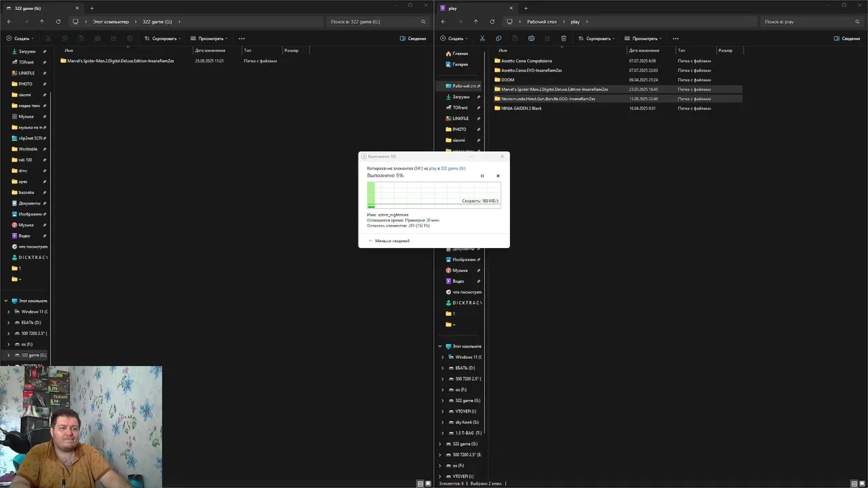Open Просмотреть dropdown in the left window

(x=210, y=39)
